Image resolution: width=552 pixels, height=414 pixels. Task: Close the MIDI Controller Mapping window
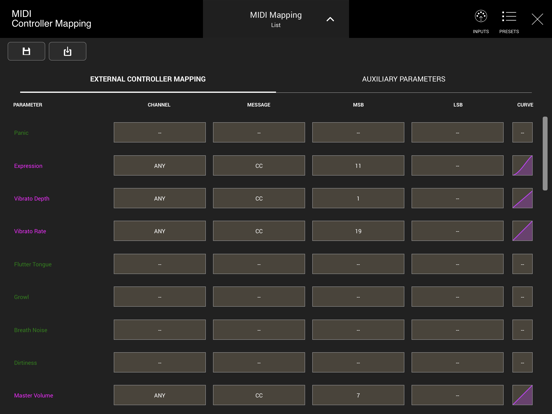click(x=537, y=19)
